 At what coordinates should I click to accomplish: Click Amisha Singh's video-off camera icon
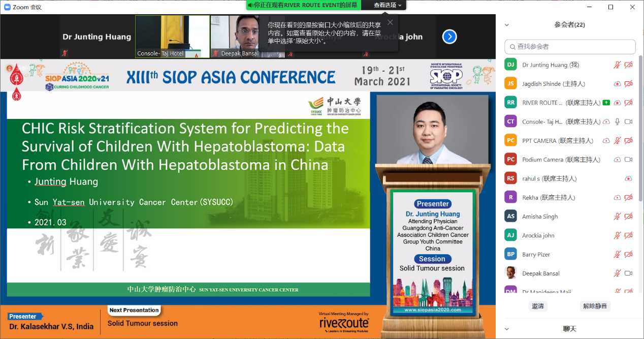pos(628,217)
